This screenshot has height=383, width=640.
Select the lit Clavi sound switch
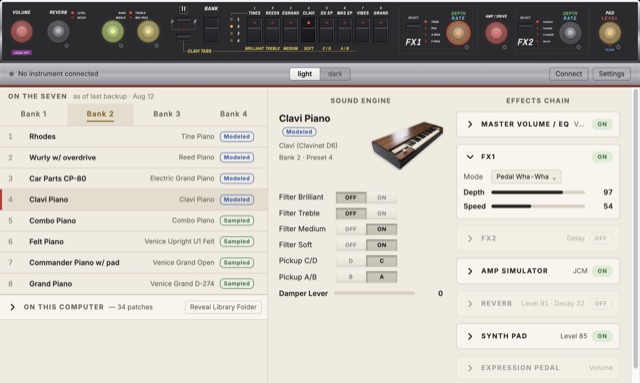coord(308,30)
